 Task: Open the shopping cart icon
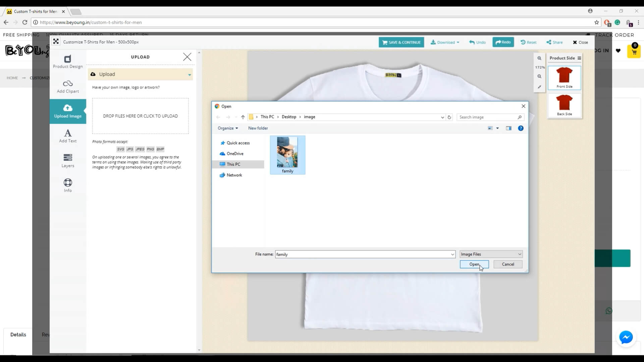[634, 52]
